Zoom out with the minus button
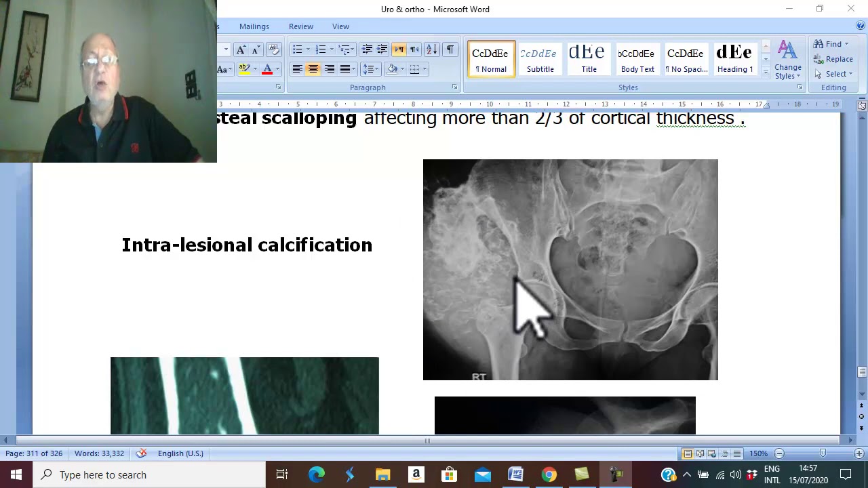The height and width of the screenshot is (488, 868). [779, 453]
